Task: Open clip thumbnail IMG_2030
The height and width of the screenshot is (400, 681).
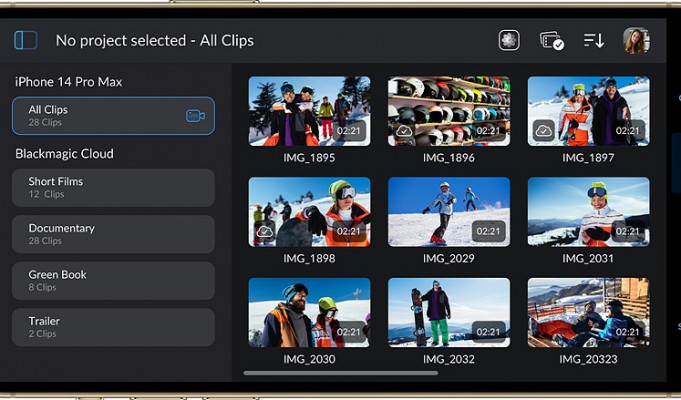Action: tap(309, 313)
